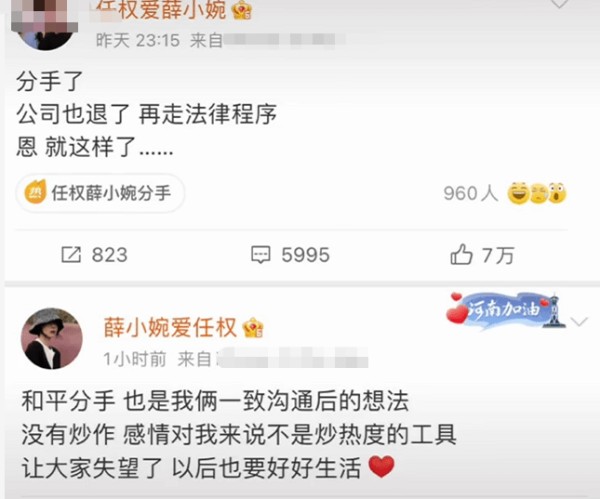Tap the repost share icon
The image size is (600, 499).
click(71, 255)
